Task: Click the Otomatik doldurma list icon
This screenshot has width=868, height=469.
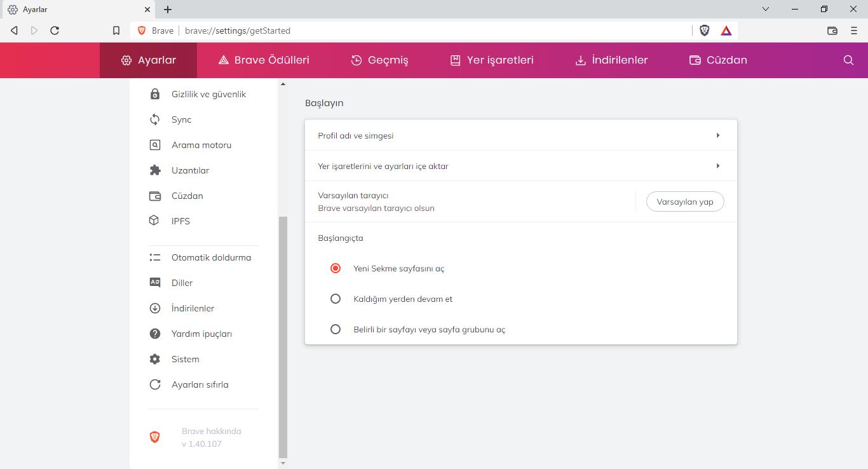Action: coord(154,257)
